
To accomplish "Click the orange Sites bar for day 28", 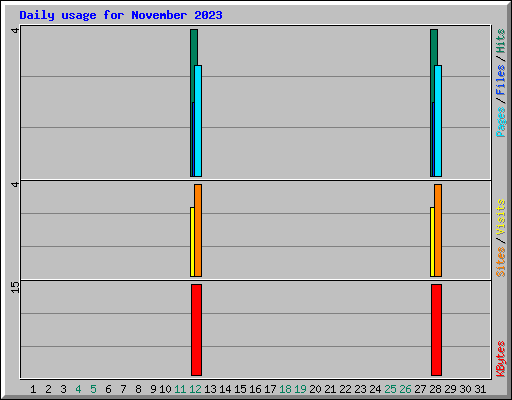I will [438, 230].
